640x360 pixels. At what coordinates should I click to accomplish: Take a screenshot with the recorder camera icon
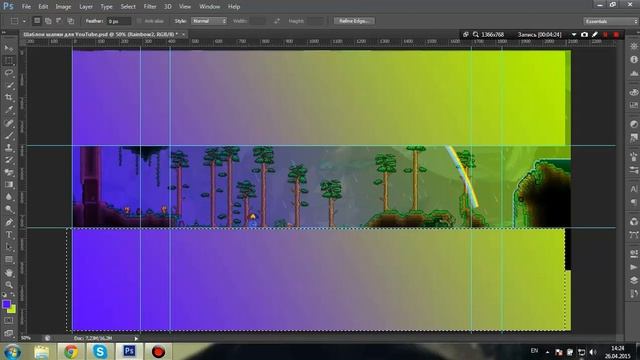tap(584, 35)
